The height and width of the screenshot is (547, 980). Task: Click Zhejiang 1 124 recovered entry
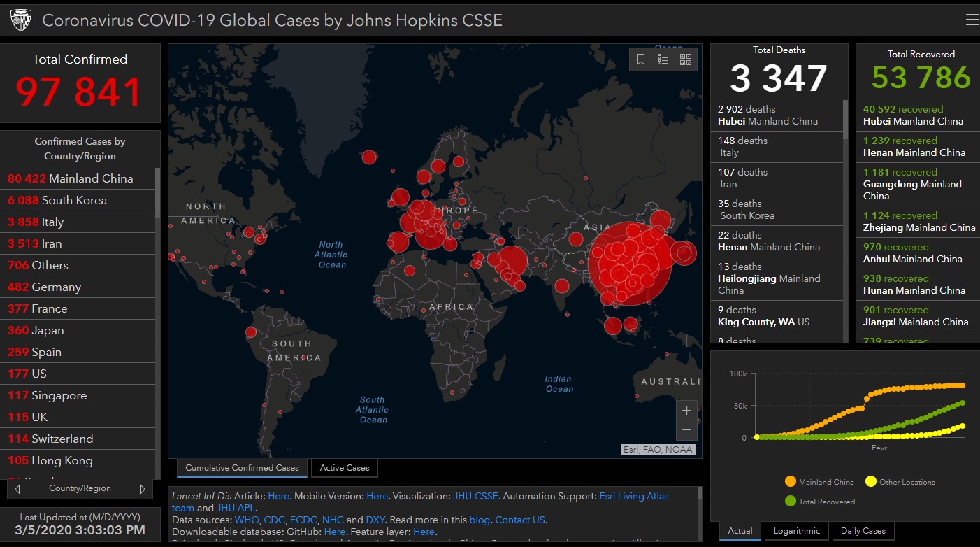[x=918, y=222]
